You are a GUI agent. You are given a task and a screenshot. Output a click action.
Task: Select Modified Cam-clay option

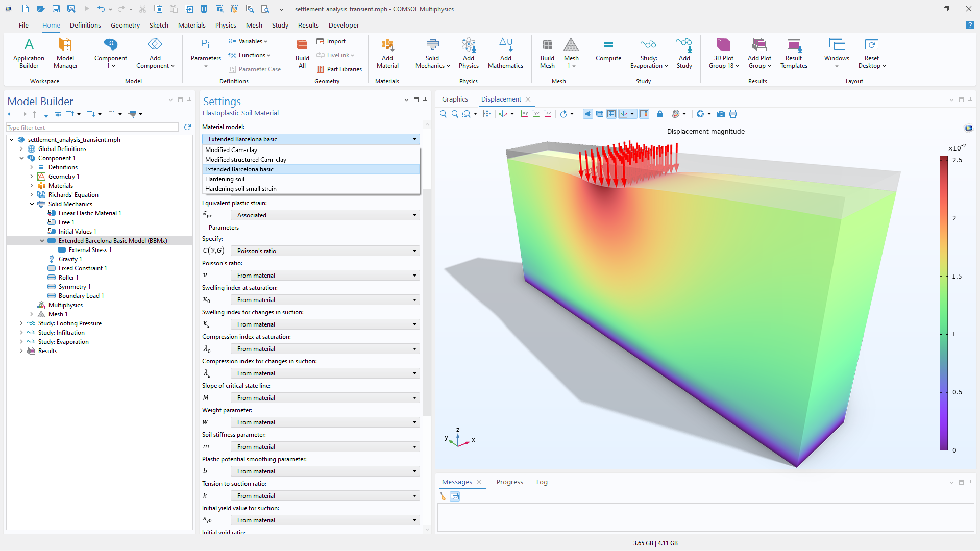231,150
